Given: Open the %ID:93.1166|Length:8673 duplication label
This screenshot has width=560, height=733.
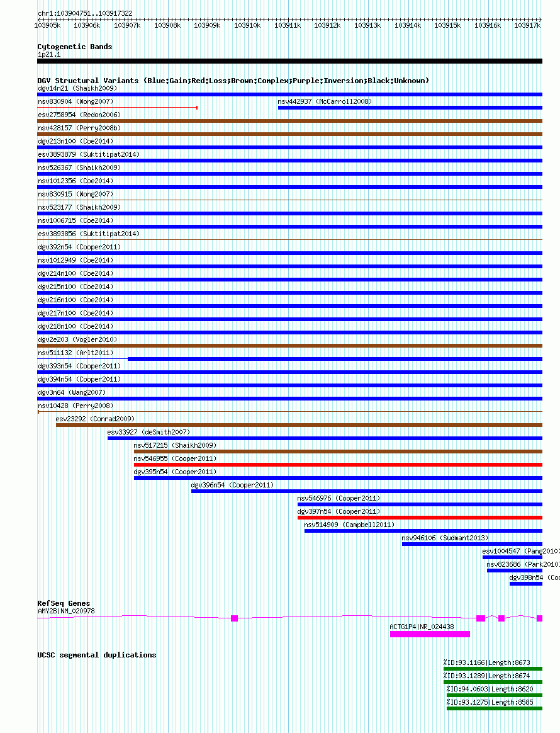Looking at the screenshot, I should tap(486, 663).
